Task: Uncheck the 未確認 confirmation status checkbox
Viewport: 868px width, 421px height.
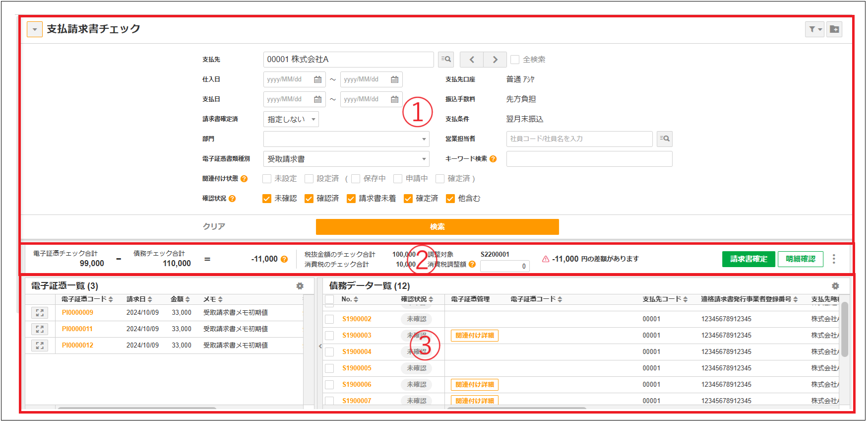Action: (x=267, y=199)
